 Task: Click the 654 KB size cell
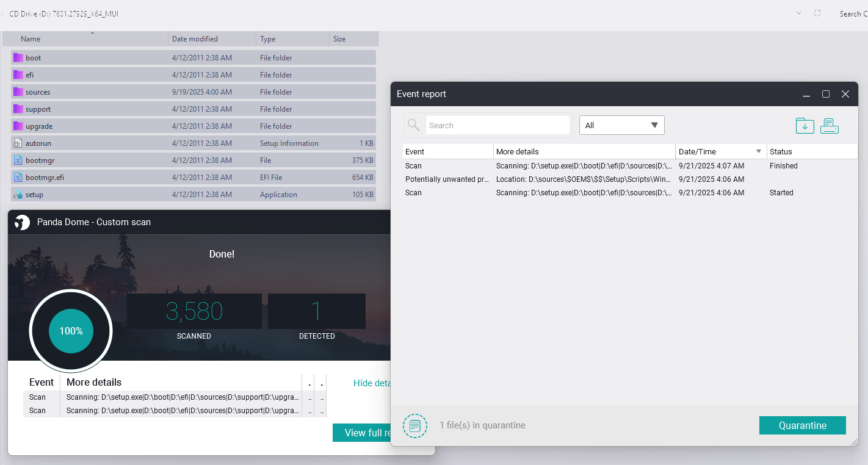tap(363, 178)
